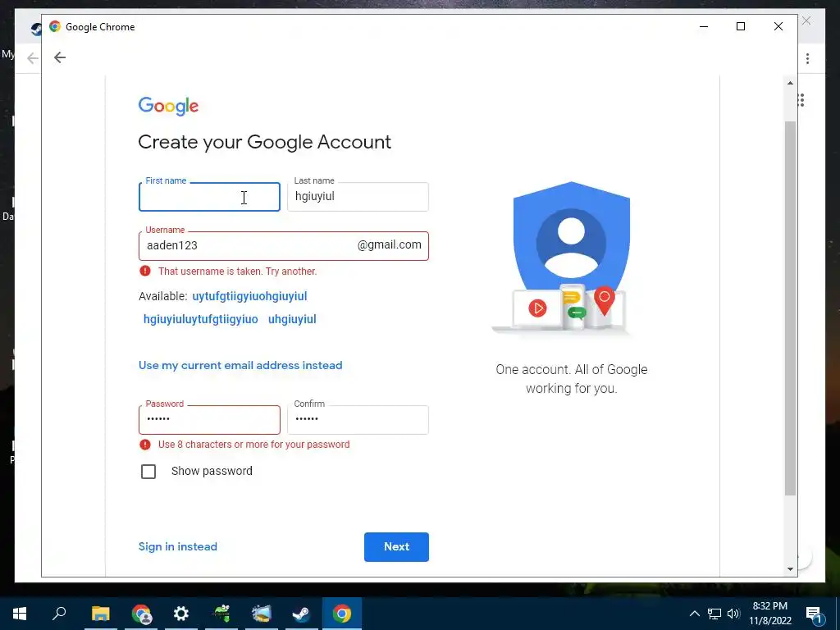Click the 'One account. All of Google' caption
840x630 pixels.
572,379
